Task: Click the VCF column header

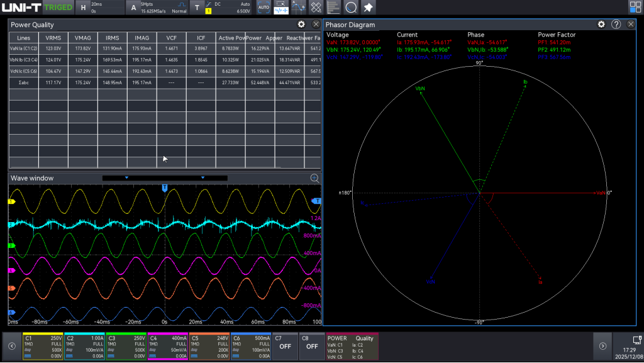Action: (x=172, y=38)
